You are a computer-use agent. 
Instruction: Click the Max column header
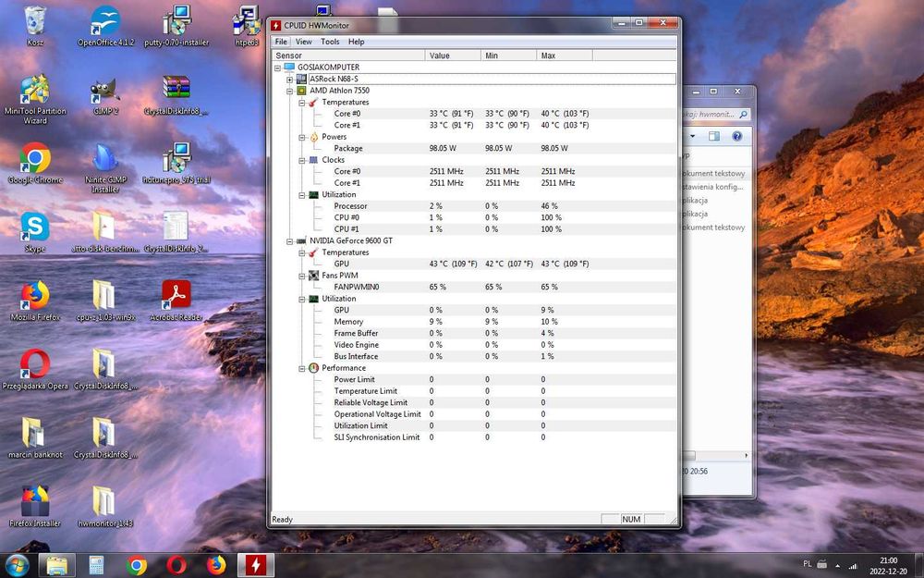coord(565,55)
